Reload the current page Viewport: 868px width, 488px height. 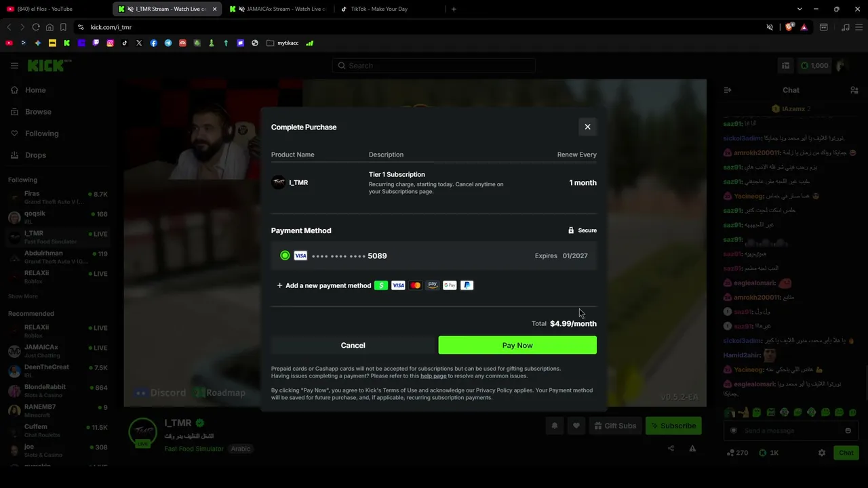[36, 27]
